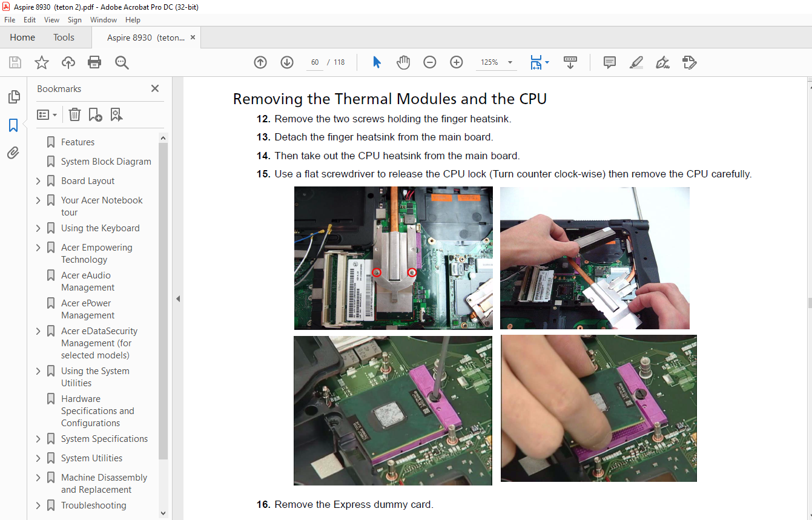812x520 pixels.
Task: Zoom out with the minus button
Action: tap(430, 62)
